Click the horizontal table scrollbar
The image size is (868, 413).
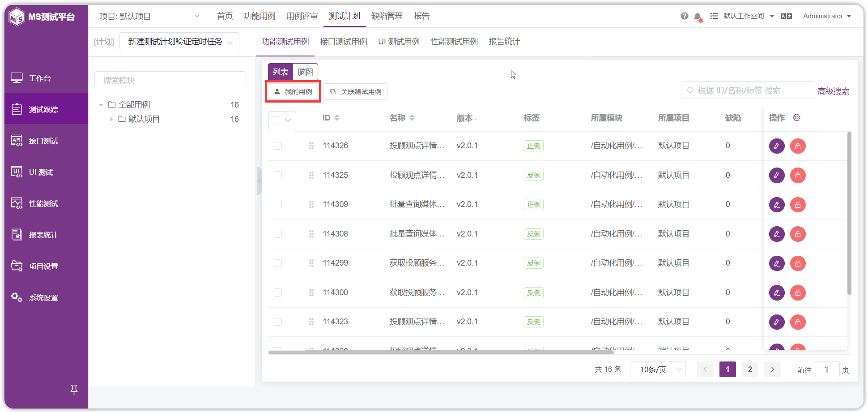[441, 353]
